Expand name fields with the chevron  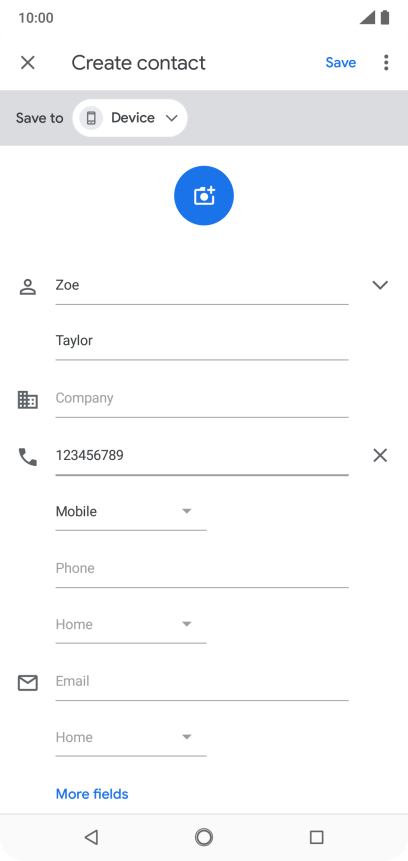click(380, 285)
